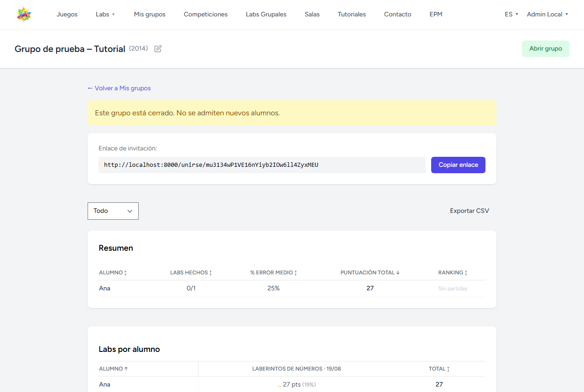Sort by Puntuación total column
Viewport: 584px width, 392px height.
pyautogui.click(x=370, y=273)
